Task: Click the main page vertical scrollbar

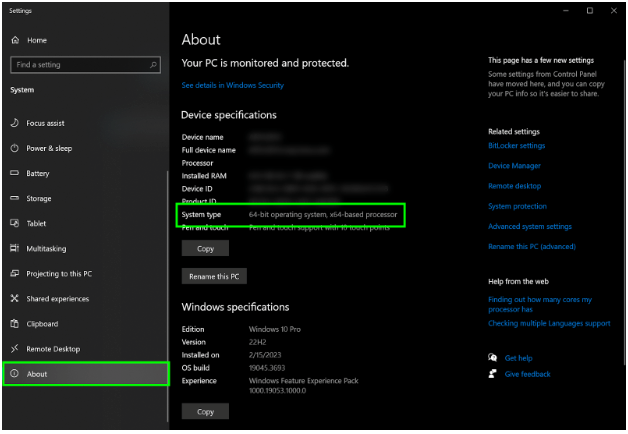Action: coord(625,212)
